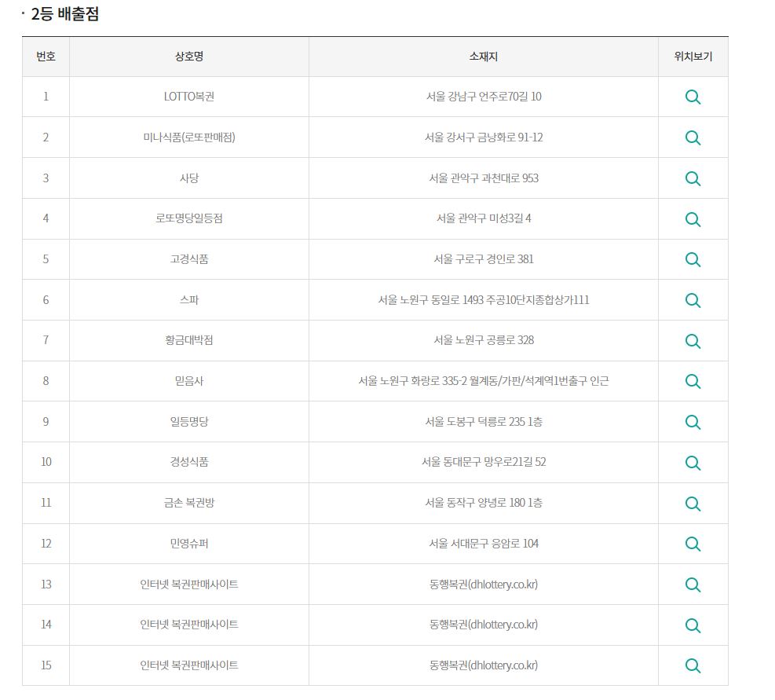Select store name 금손 복권방

coord(189,503)
